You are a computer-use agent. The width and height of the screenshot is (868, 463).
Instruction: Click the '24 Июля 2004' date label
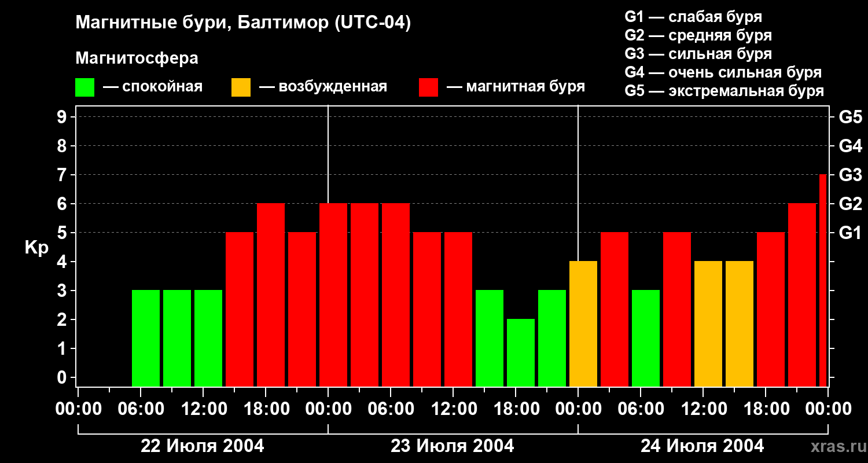click(703, 446)
